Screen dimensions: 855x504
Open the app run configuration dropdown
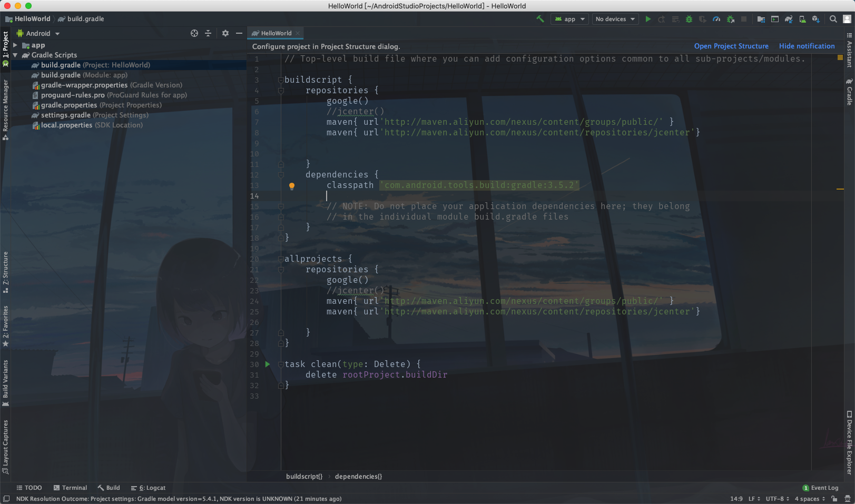pos(569,19)
